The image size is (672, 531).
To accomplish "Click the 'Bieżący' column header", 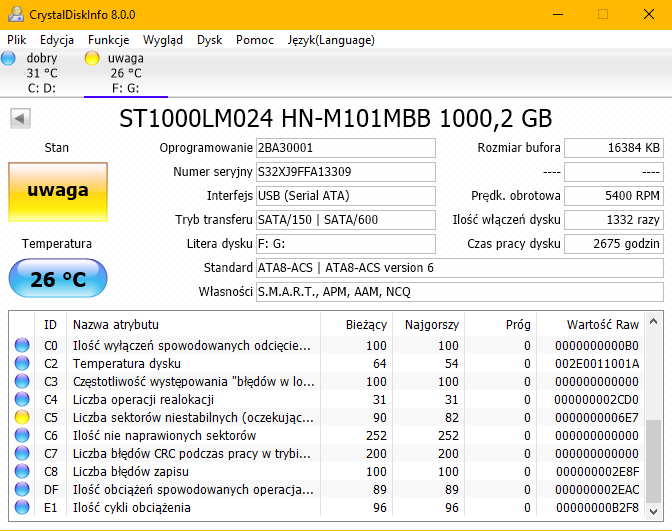I will point(356,324).
